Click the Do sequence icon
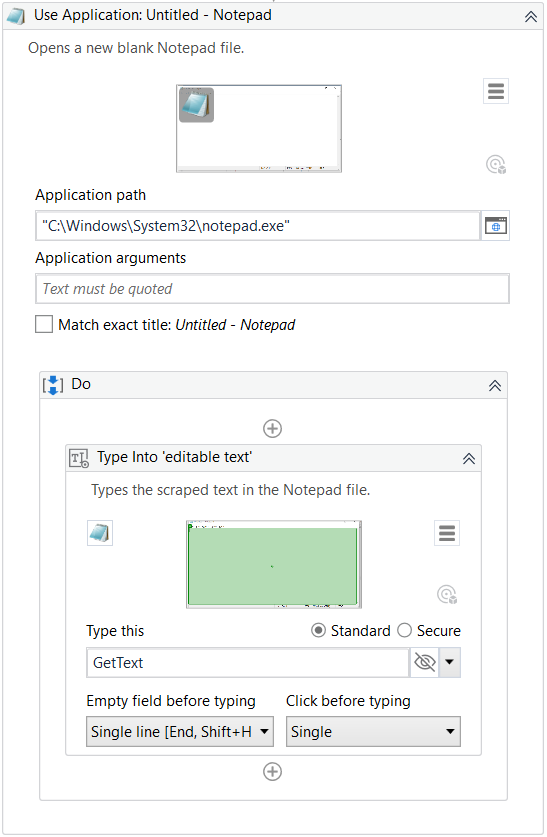Screen dimensions: 547x837 (x=53, y=384)
